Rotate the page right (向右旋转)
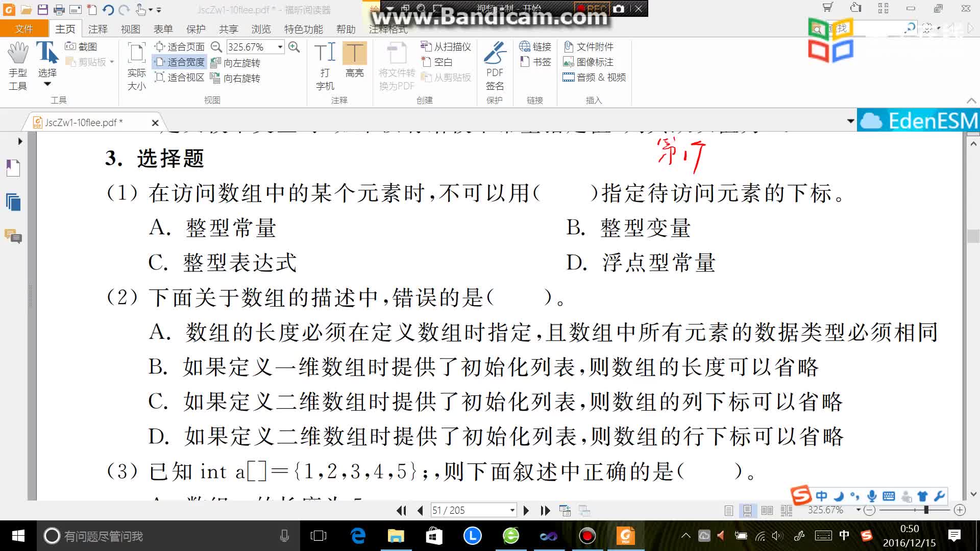Viewport: 980px width, 551px height. pyautogui.click(x=235, y=78)
